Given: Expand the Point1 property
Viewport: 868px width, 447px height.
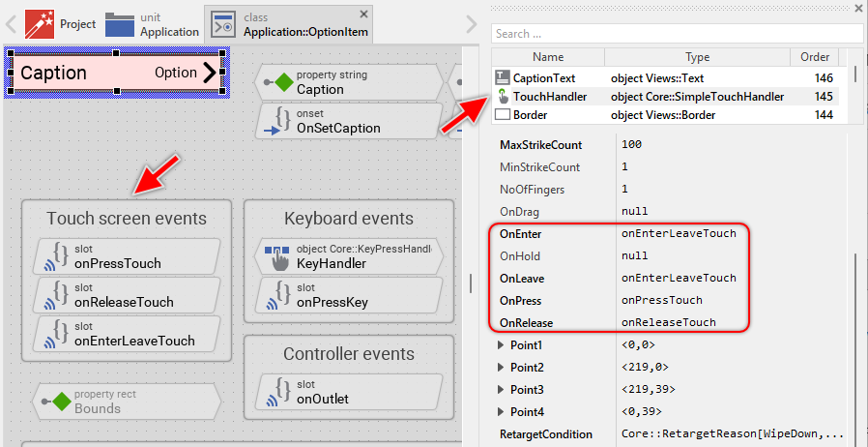Looking at the screenshot, I should pyautogui.click(x=500, y=345).
